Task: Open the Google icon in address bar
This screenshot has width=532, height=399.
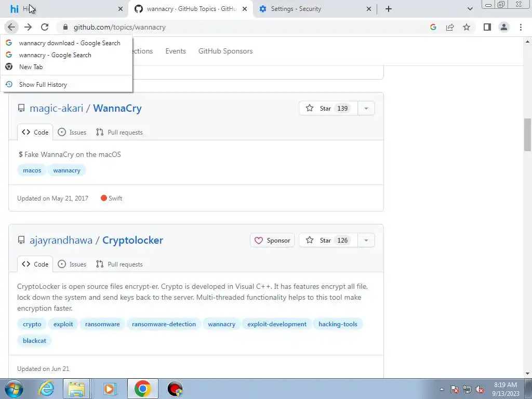Action: (x=433, y=27)
